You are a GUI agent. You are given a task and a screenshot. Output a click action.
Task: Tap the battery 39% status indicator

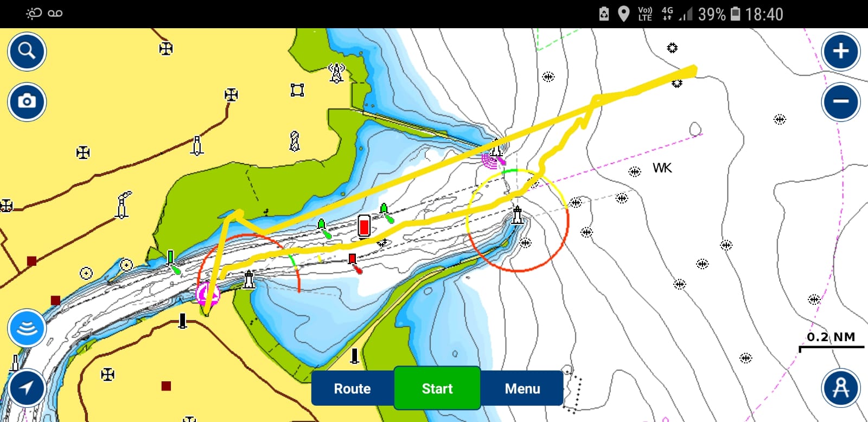click(718, 14)
